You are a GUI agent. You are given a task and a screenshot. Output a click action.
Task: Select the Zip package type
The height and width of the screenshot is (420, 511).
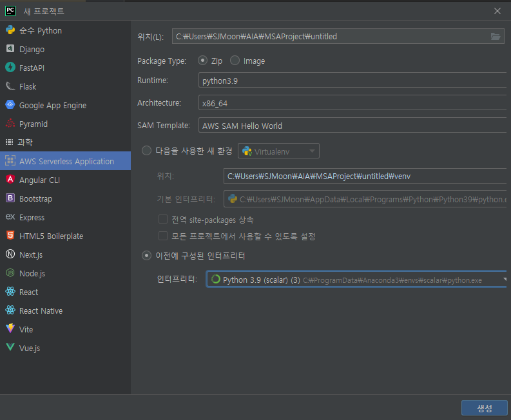tap(202, 61)
